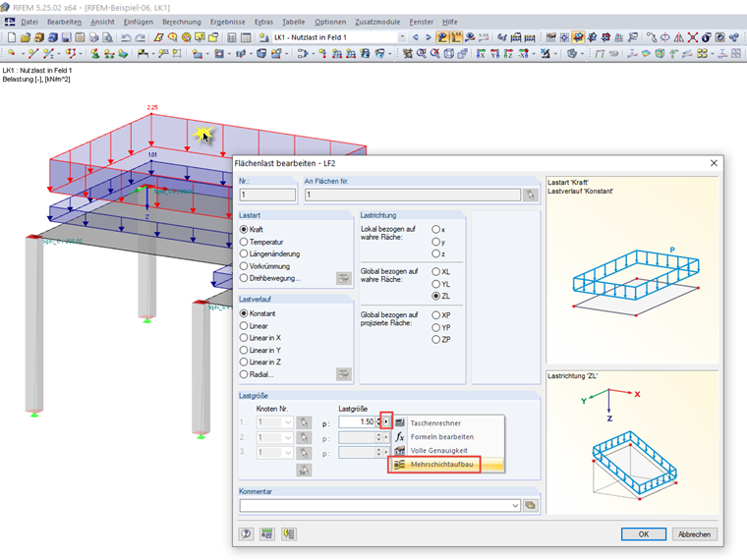
Task: Click the Drehbewegung edit parameters icon
Action: pos(343,279)
